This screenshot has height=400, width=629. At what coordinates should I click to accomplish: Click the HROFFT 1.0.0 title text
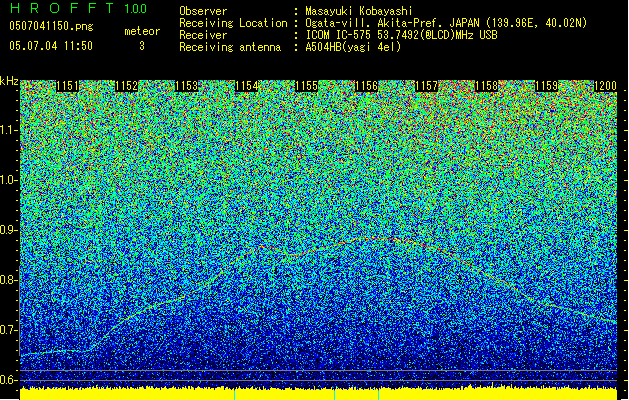click(78, 8)
